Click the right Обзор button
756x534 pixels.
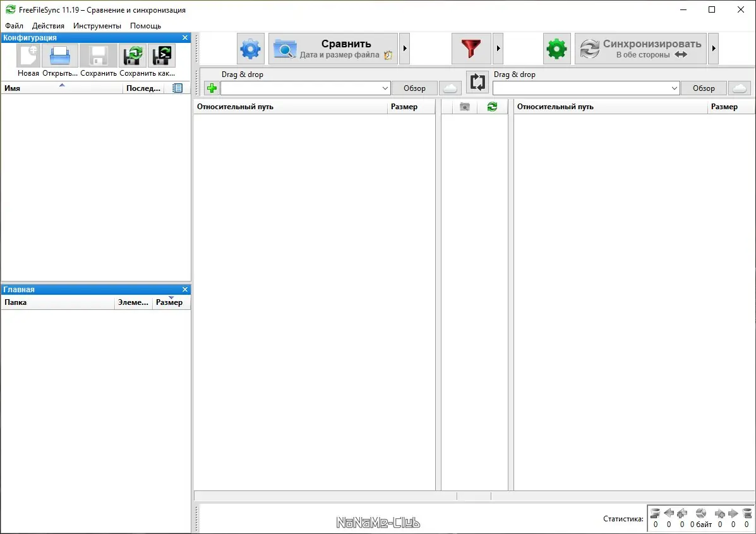pyautogui.click(x=704, y=88)
